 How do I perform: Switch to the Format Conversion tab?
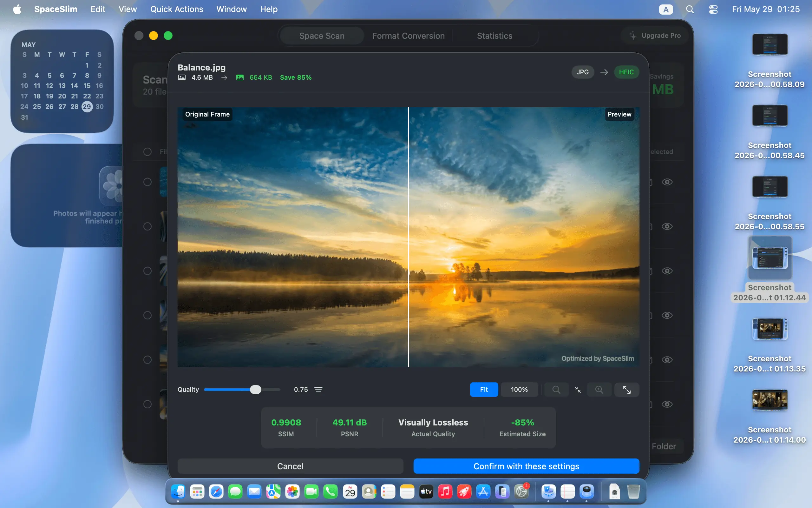click(x=408, y=36)
